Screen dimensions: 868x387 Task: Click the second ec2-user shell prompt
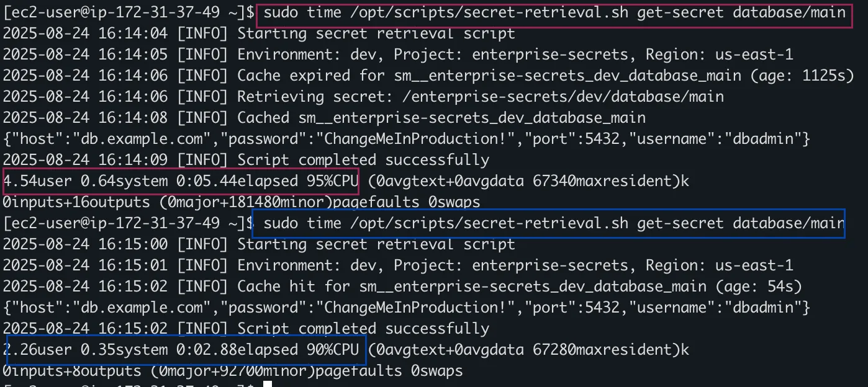click(x=127, y=223)
